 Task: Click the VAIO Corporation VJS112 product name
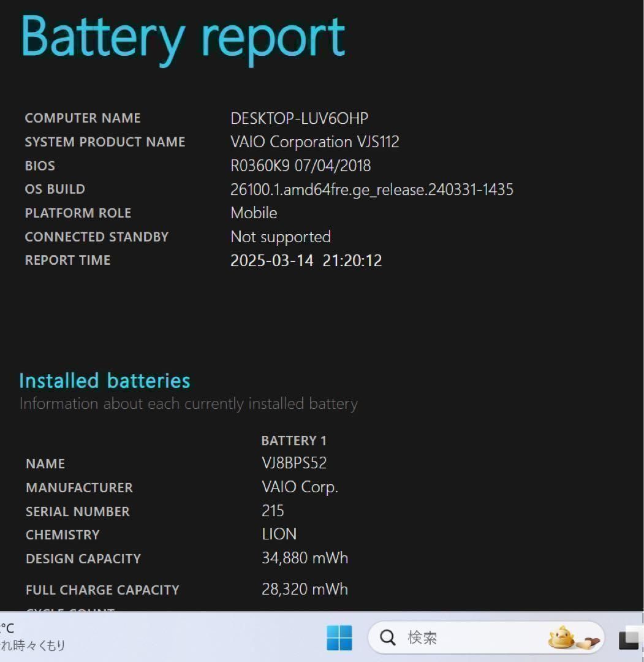[314, 142]
